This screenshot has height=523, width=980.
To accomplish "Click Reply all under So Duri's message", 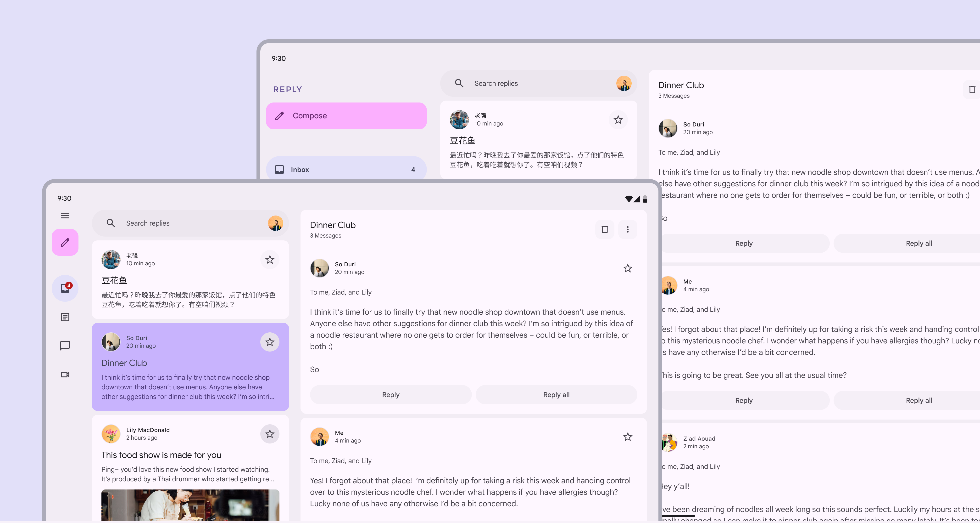I will coord(556,395).
